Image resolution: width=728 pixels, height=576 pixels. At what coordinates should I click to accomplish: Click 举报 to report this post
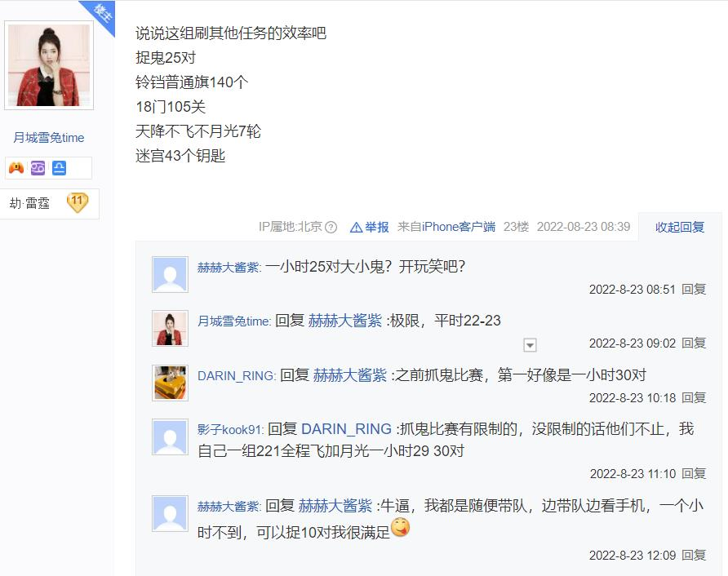tap(376, 227)
